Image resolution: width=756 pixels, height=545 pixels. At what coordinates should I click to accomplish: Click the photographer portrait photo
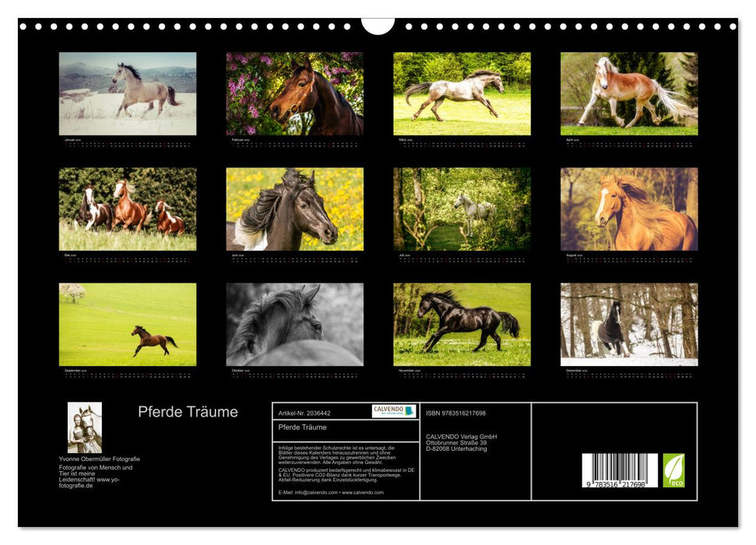tap(84, 427)
